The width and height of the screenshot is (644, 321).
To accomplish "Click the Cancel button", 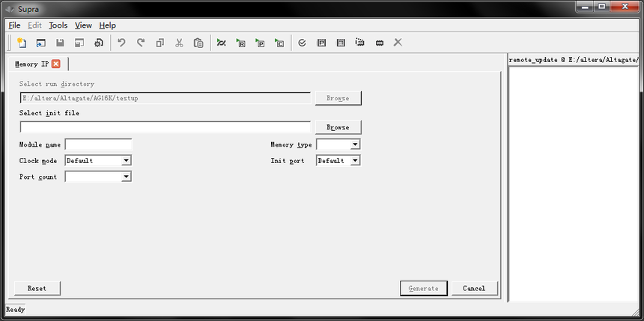I will (474, 288).
